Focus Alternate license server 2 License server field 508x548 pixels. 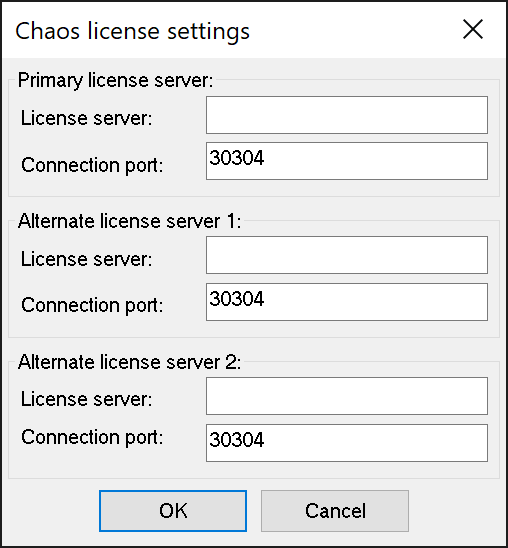point(347,396)
